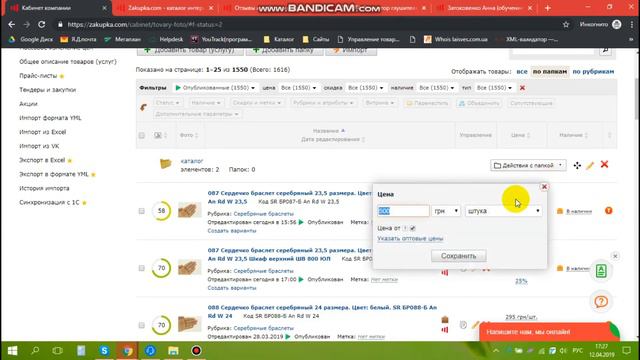This screenshot has width=640, height=360.
Task: Open the наличие Все (1550) filter
Action: pos(437,88)
